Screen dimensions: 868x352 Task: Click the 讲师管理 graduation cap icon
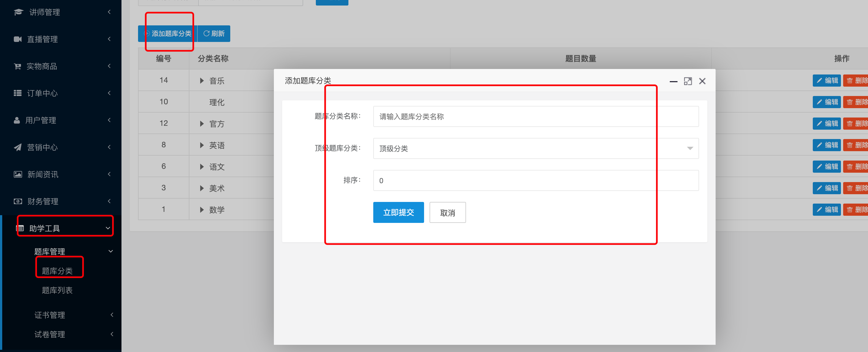[18, 12]
